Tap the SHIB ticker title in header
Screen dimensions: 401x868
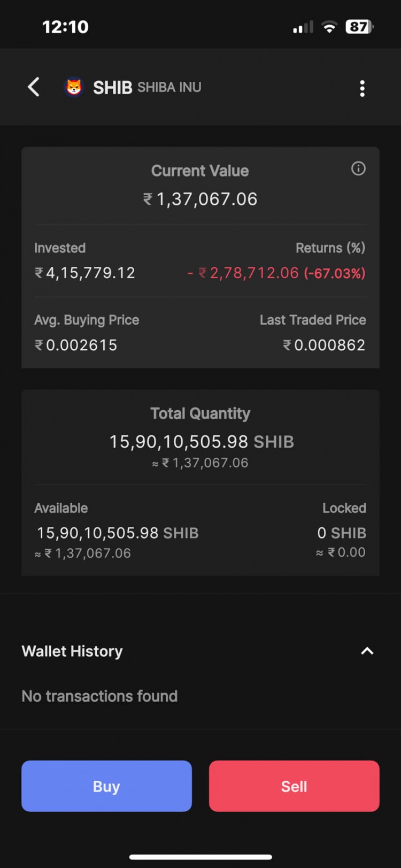point(112,87)
